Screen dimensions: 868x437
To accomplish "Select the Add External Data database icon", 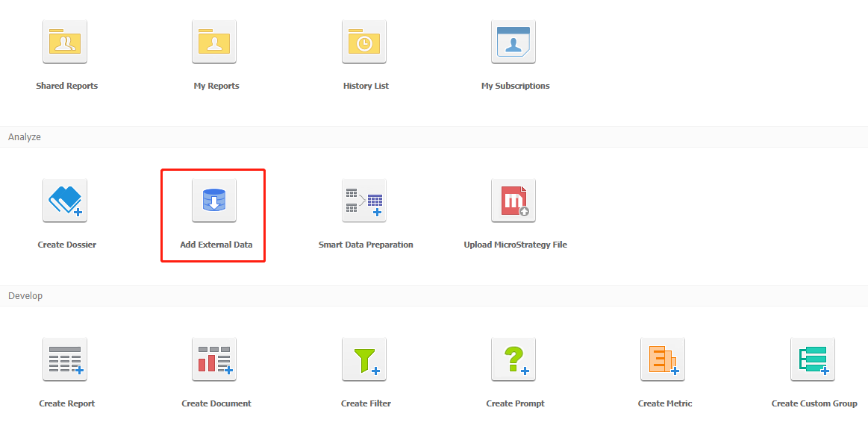I will pos(214,201).
